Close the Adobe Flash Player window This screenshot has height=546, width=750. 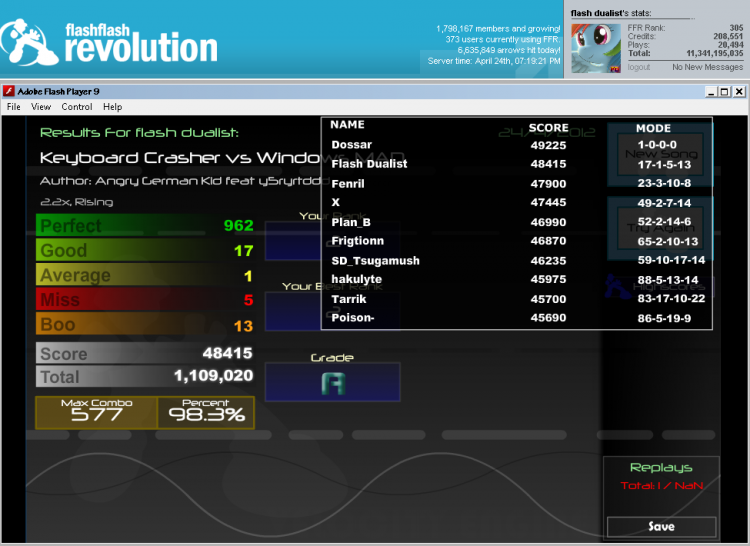(739, 92)
